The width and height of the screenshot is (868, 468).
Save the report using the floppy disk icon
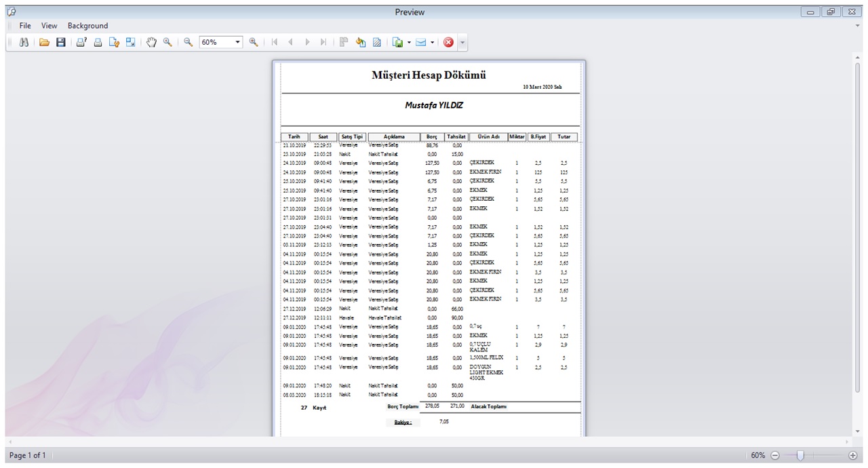pyautogui.click(x=60, y=42)
